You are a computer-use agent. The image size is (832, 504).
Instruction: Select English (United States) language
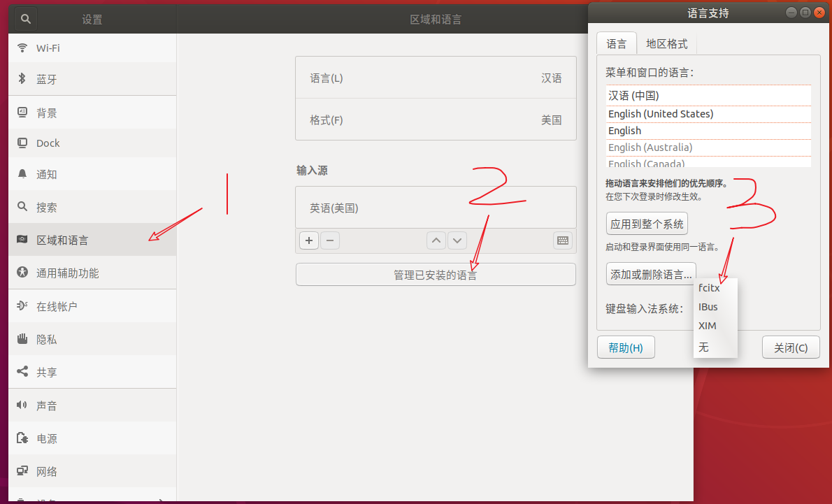[x=708, y=113]
